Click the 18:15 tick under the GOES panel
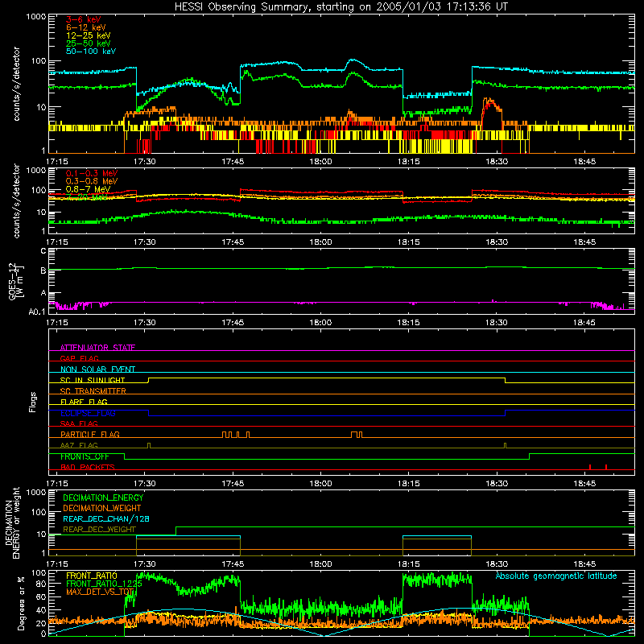 [x=409, y=323]
